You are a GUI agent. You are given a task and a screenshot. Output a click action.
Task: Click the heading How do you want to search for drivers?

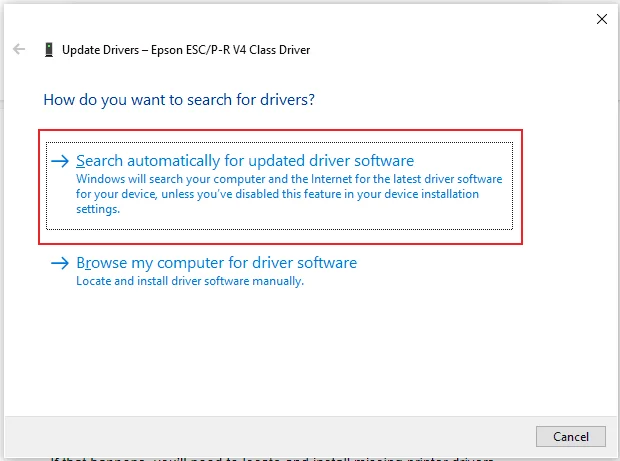179,100
